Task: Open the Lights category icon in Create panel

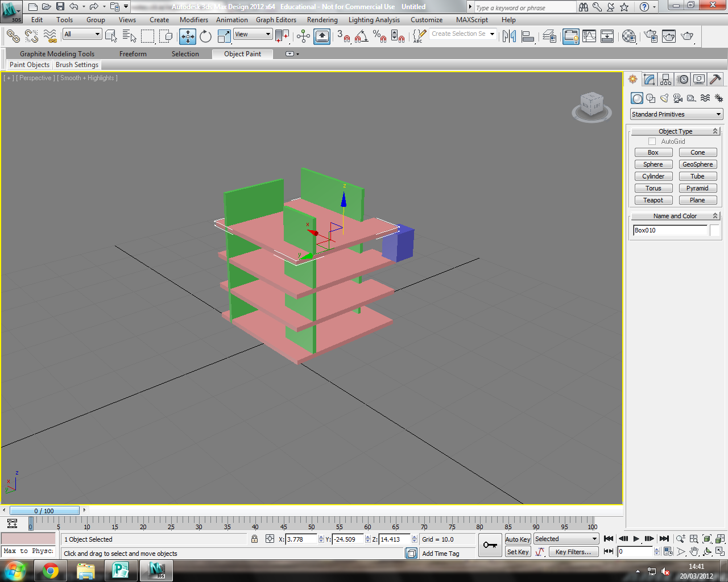Action: click(664, 98)
